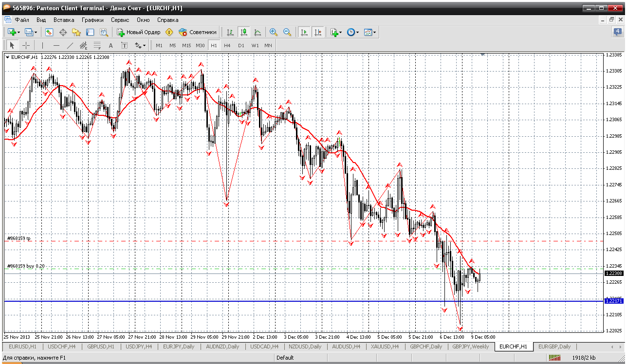Click the Zoom Out magnifier icon
627x364 pixels.
click(x=287, y=32)
